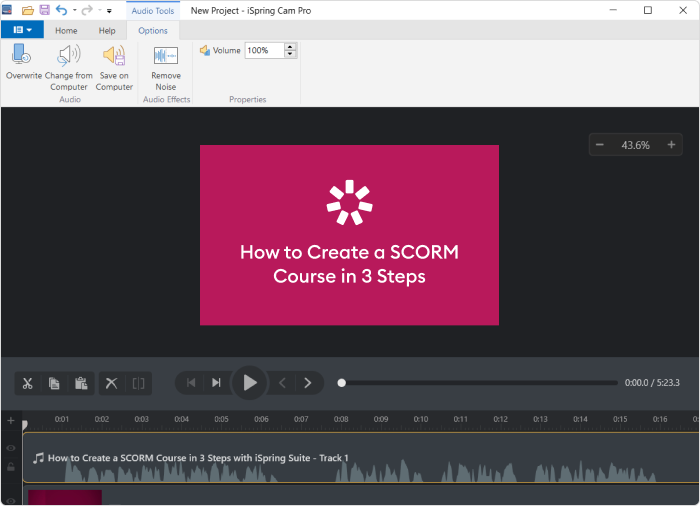Save project with floppy disk icon
This screenshot has width=700, height=506.
point(45,10)
